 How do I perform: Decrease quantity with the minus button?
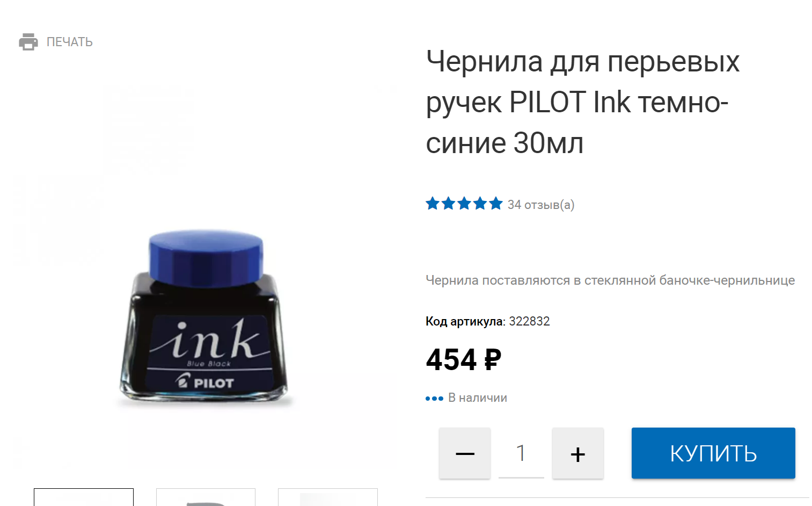(465, 453)
